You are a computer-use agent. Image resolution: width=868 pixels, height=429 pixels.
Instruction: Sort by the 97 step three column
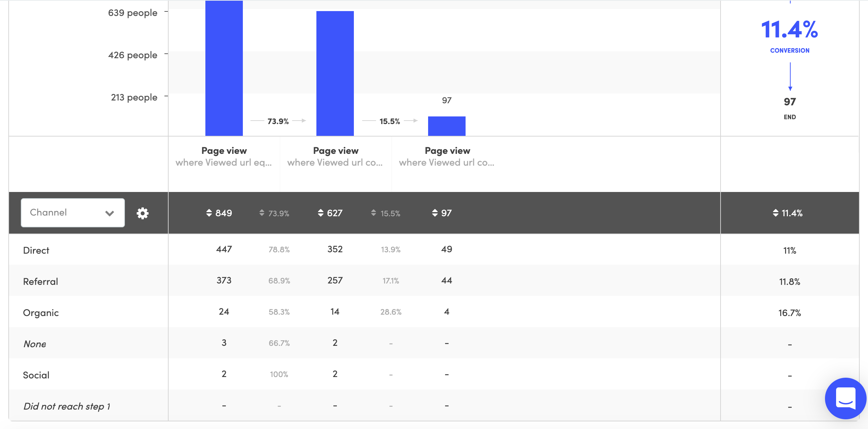click(x=442, y=213)
